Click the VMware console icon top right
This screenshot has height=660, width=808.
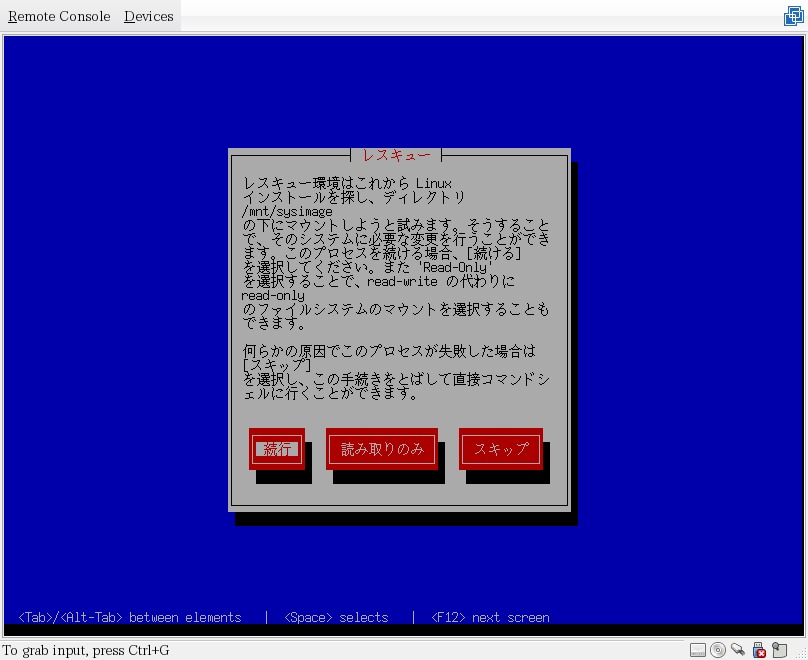[x=794, y=16]
